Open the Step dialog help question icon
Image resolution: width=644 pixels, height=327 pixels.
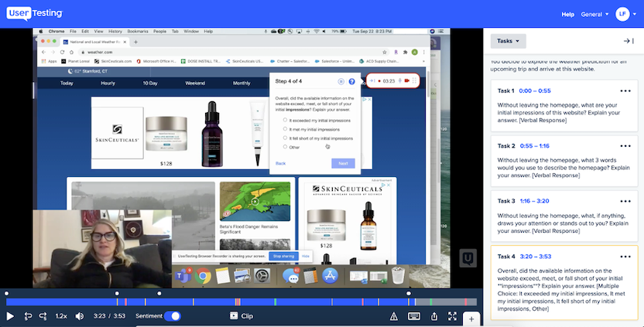click(x=351, y=82)
